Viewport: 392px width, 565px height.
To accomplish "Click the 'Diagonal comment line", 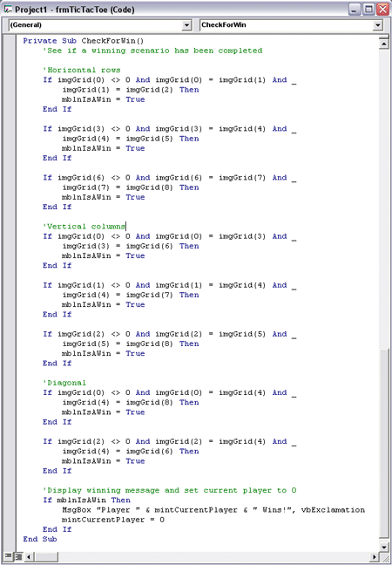I will (64, 383).
